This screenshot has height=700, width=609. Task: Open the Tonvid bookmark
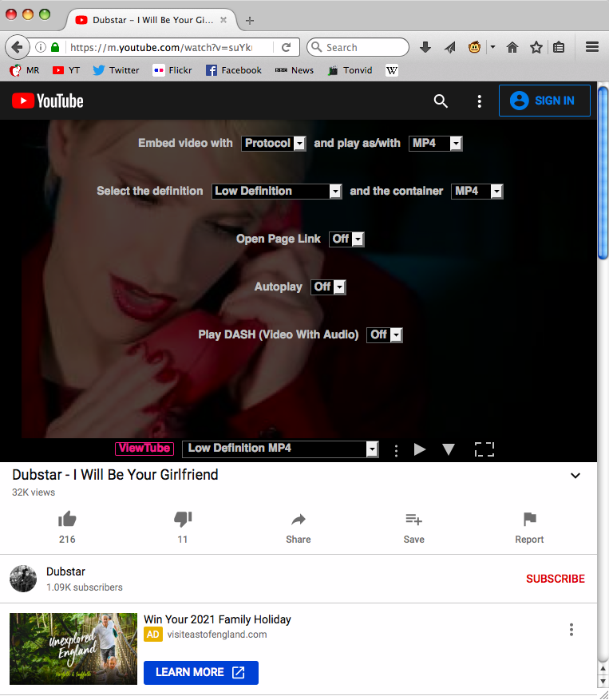click(350, 70)
